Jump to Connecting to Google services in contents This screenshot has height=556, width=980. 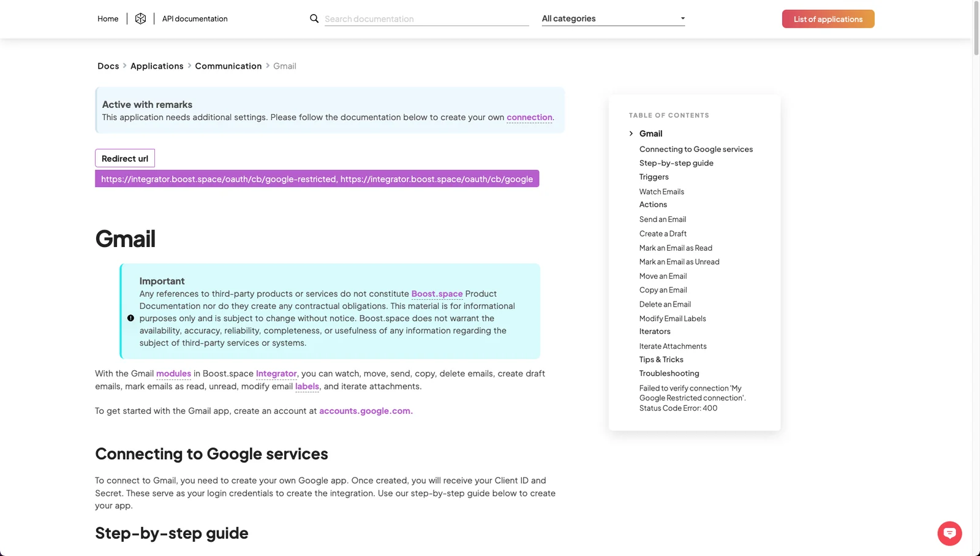click(696, 149)
